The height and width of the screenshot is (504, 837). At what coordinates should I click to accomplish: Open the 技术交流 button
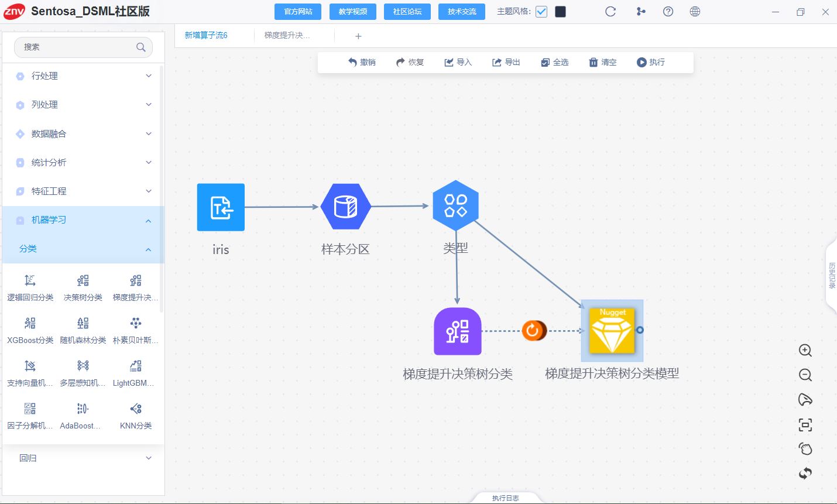[462, 12]
